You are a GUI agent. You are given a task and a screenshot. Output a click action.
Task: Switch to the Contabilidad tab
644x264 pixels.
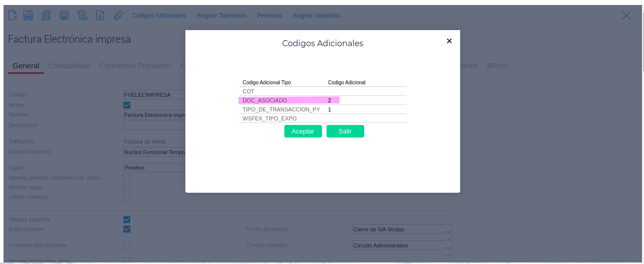[x=69, y=66]
